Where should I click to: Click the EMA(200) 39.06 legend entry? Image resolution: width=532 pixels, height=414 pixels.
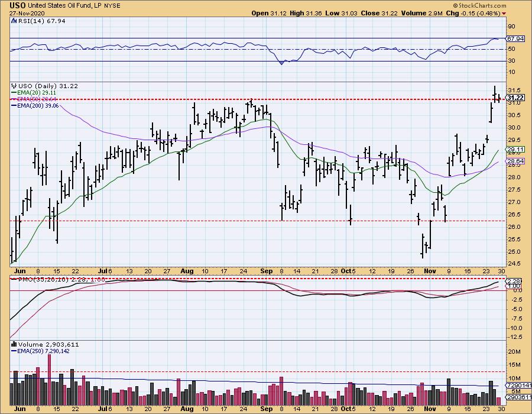(38, 105)
